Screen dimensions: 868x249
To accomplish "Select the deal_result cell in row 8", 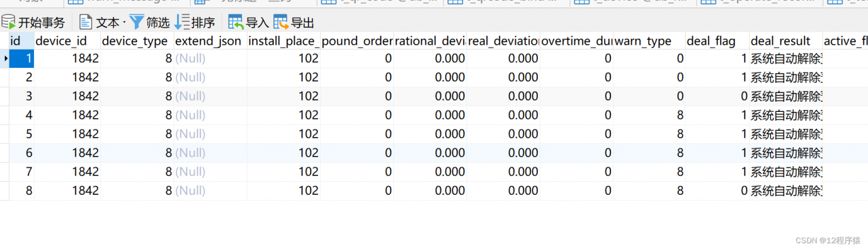I will pyautogui.click(x=786, y=191).
